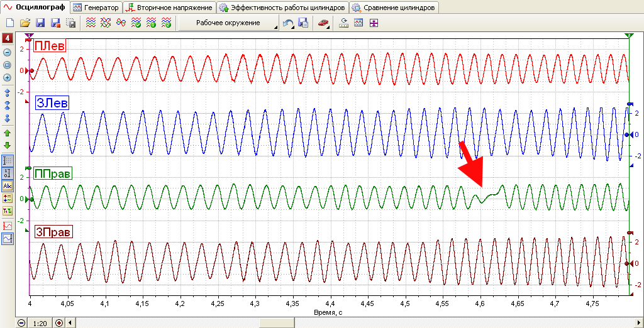Image resolution: width=644 pixels, height=328 pixels.
Task: Click the ПЛев channel label
Action: pos(50,46)
